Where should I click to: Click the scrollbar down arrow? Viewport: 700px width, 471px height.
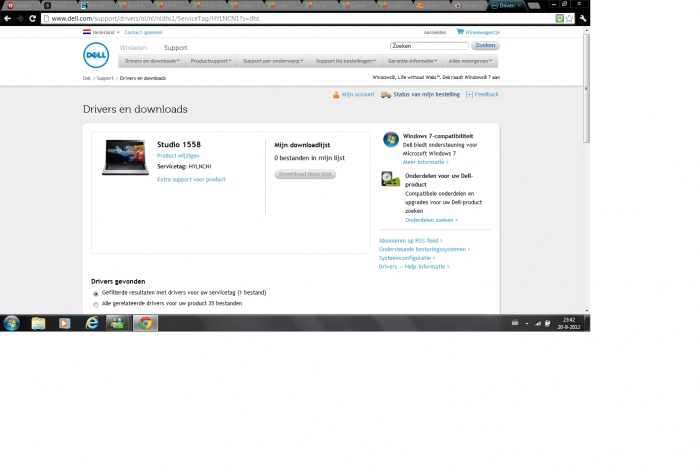(587, 310)
